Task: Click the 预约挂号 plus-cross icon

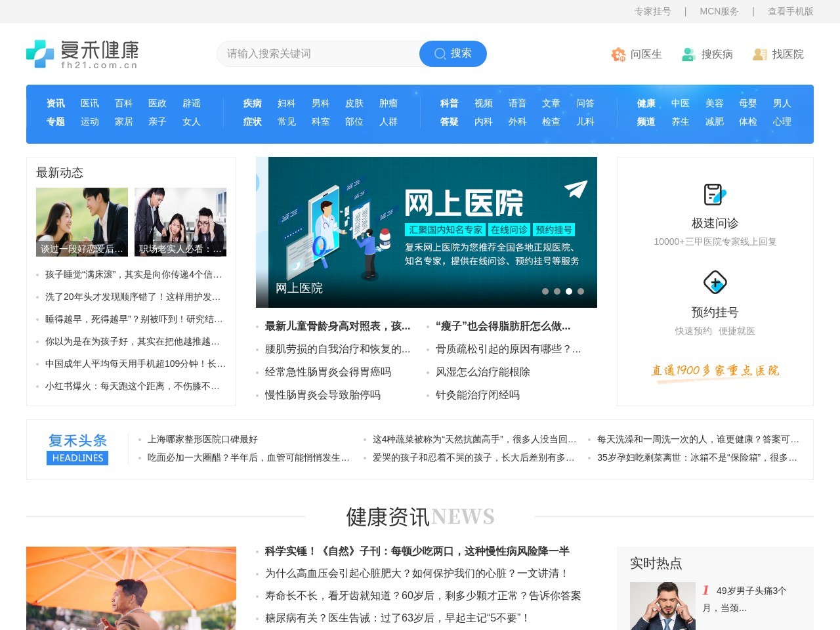Action: (x=715, y=283)
